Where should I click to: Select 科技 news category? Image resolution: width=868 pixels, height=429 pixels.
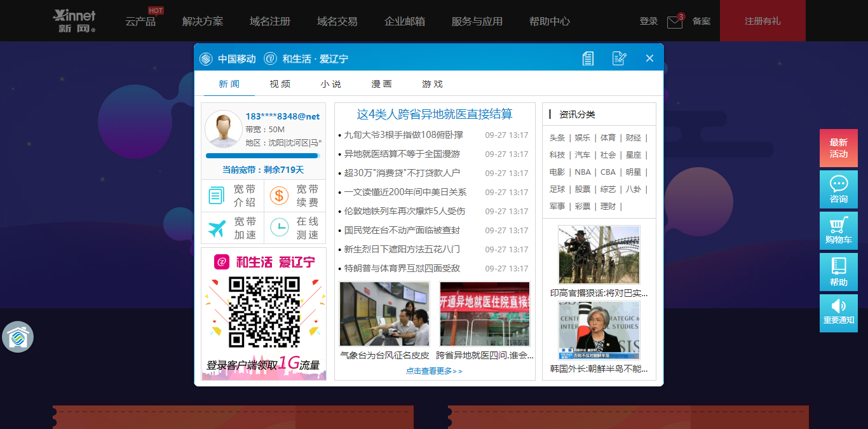(557, 155)
